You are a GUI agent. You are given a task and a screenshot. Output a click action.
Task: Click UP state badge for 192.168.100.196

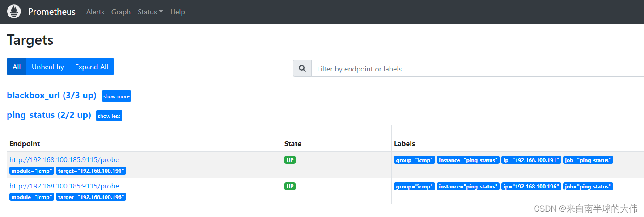click(290, 186)
